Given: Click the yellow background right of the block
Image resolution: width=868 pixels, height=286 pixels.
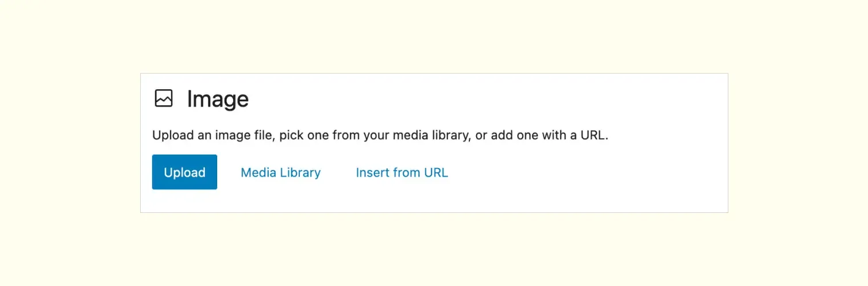Looking at the screenshot, I should pos(798,143).
